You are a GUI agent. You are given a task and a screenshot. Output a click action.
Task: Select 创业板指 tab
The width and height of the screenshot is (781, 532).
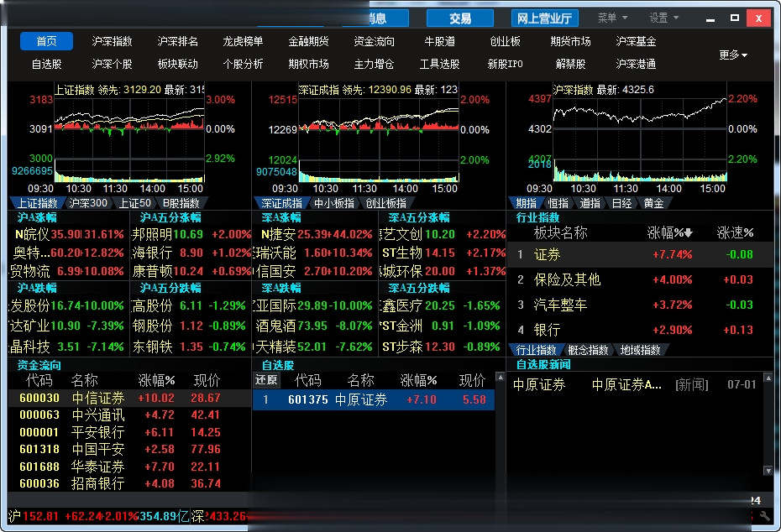coord(386,203)
